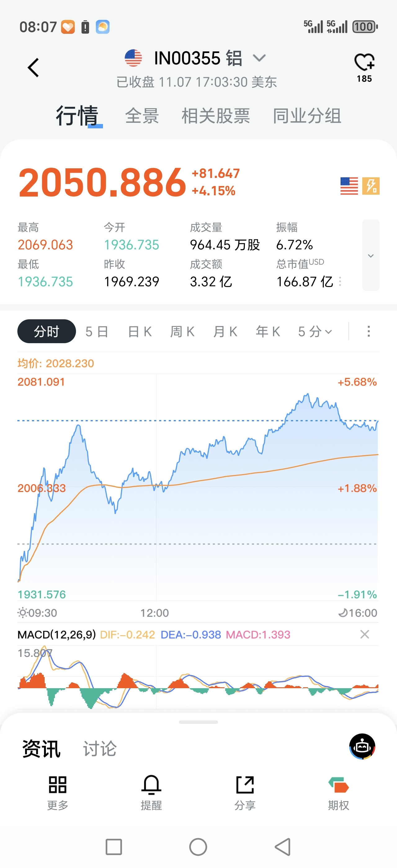Select the 日K chart period
This screenshot has height=868, width=397.
pos(140,332)
